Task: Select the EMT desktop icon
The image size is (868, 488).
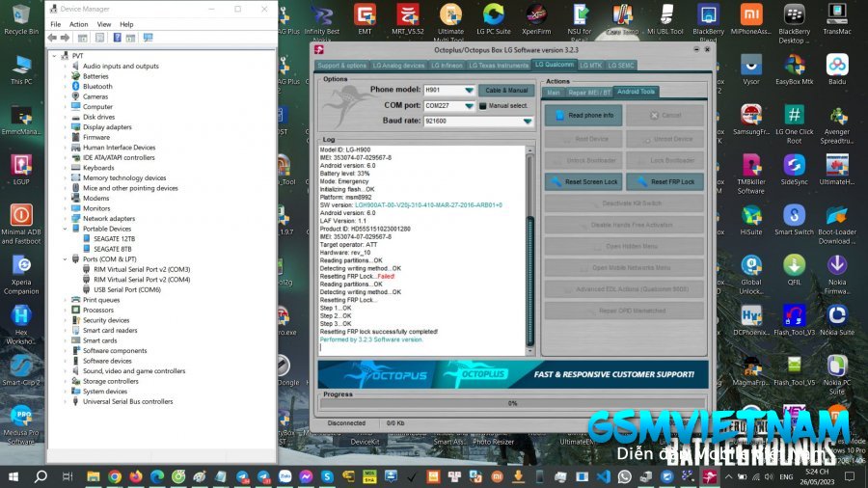Action: coord(365,19)
